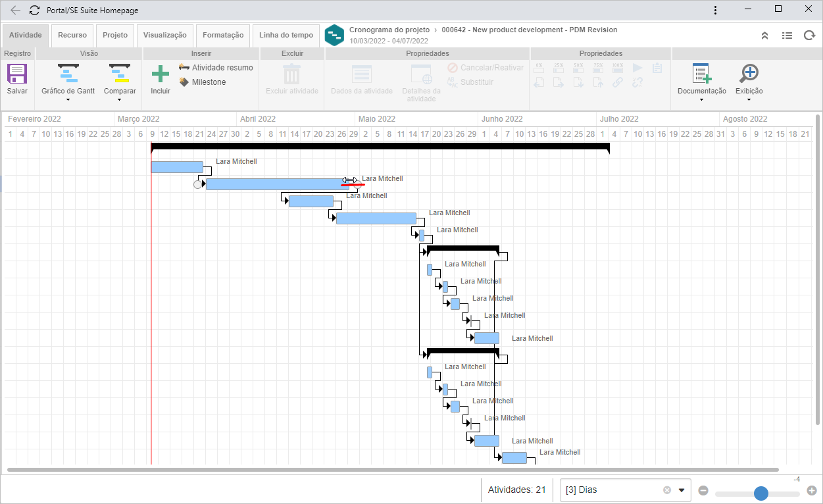This screenshot has width=823, height=504.
Task: Select the first blue Gantt task bar
Action: tap(177, 167)
